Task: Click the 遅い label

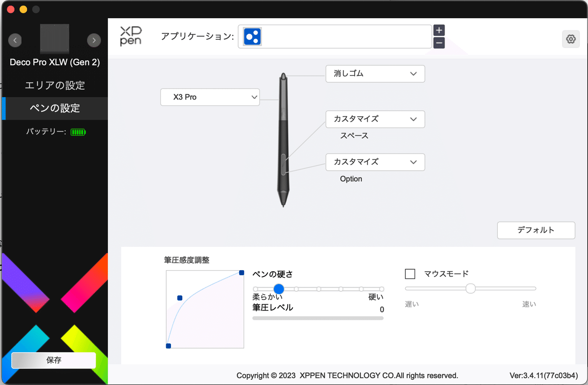Action: pyautogui.click(x=412, y=304)
